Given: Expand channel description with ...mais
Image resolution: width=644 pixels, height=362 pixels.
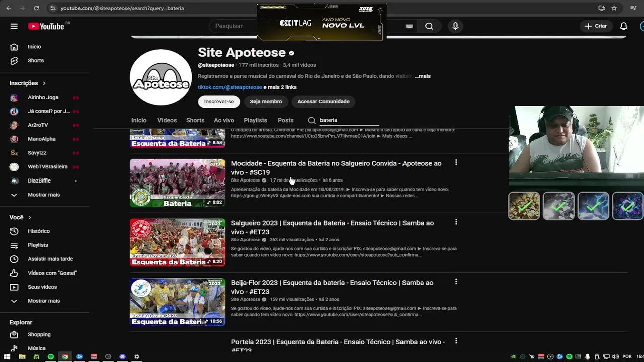Looking at the screenshot, I should pyautogui.click(x=423, y=76).
